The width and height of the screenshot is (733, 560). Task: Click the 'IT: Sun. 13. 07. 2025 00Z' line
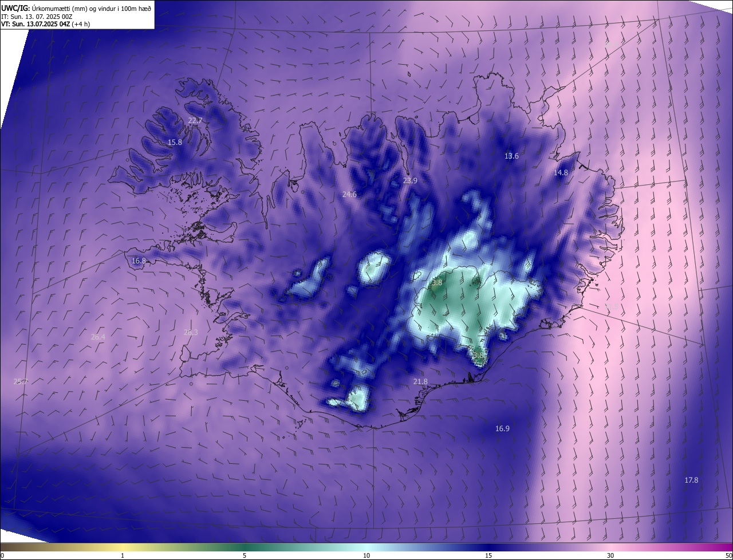37,17
